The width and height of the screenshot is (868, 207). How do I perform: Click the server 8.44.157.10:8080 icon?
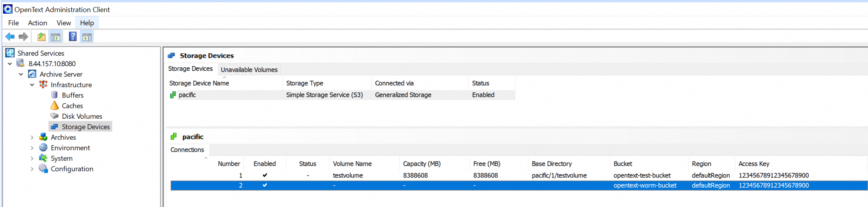click(21, 63)
